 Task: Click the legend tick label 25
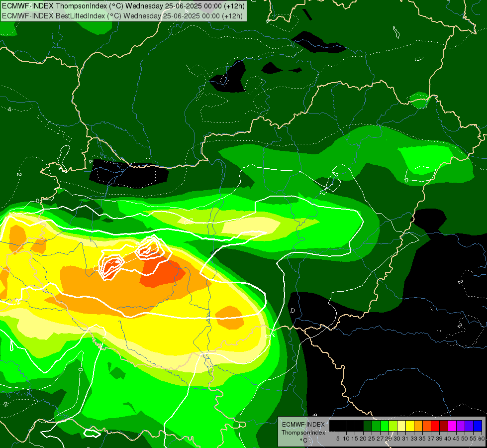click(372, 439)
